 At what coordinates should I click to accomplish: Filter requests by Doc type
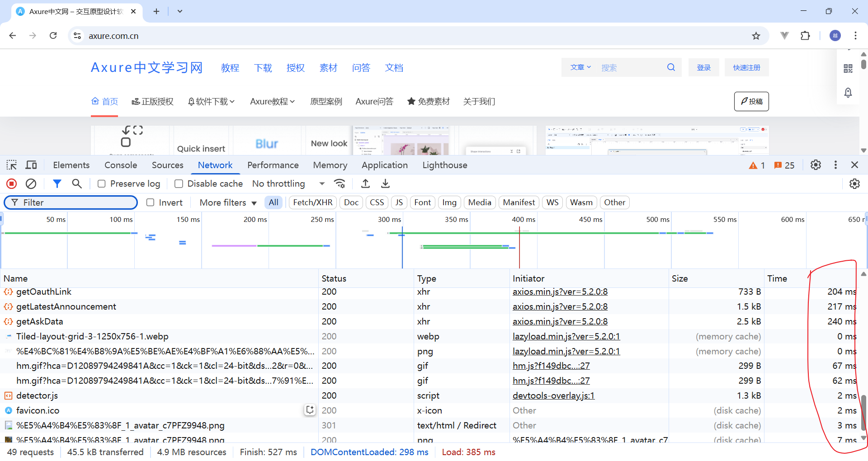tap(351, 202)
